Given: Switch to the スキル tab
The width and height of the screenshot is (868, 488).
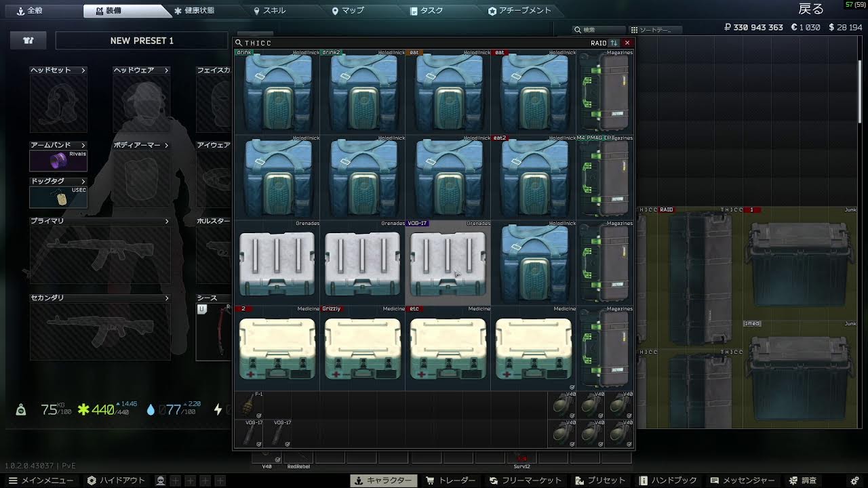Looking at the screenshot, I should (270, 11).
